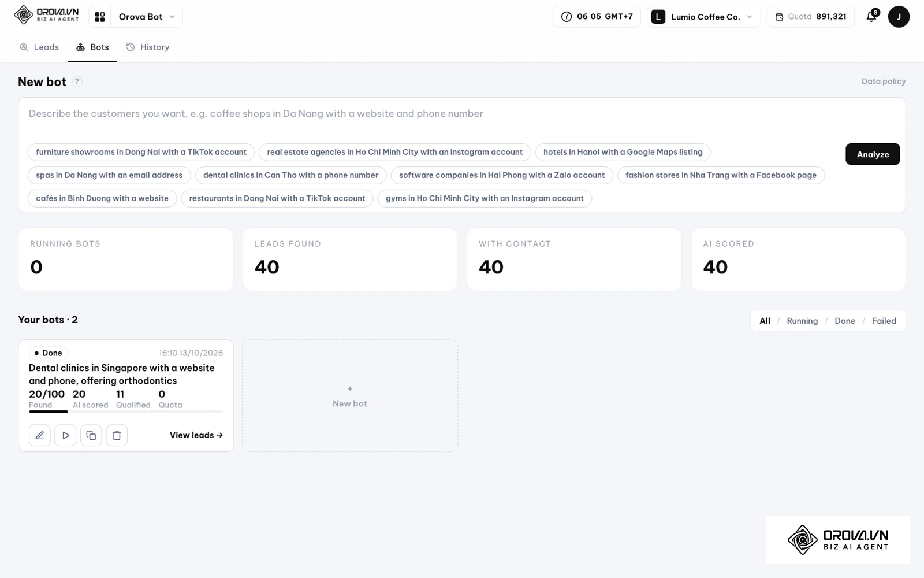924x578 pixels.
Task: Choose fashion stores in Nha Trang suggestion
Action: click(721, 175)
